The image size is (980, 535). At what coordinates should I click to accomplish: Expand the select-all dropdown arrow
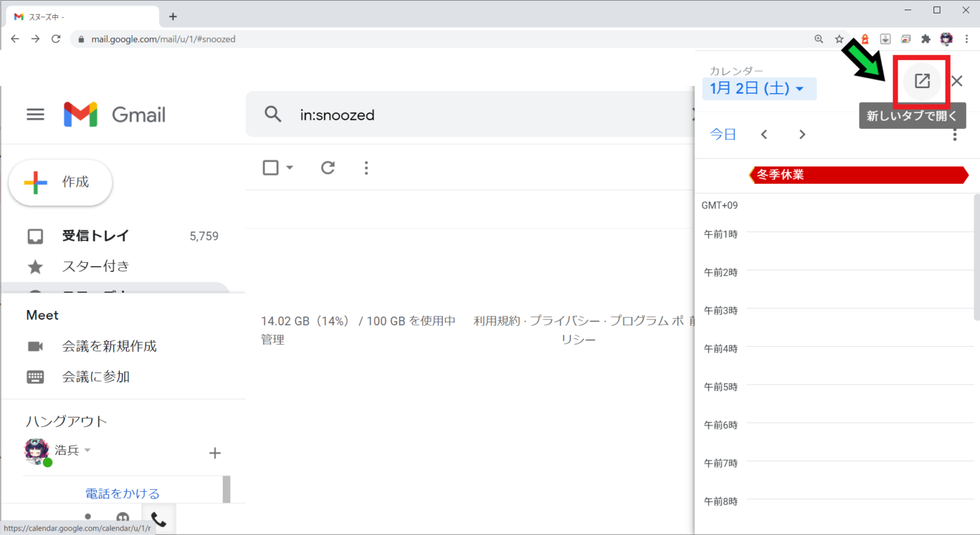(x=290, y=168)
